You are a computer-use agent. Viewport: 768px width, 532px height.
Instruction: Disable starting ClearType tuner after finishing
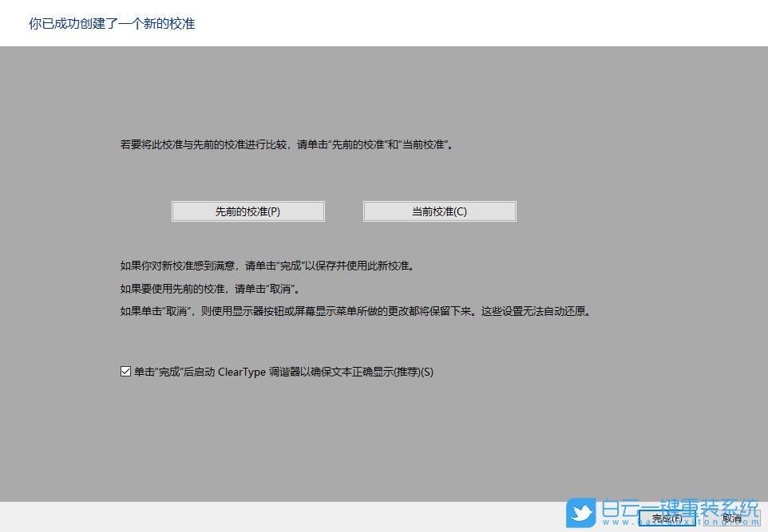click(x=126, y=370)
